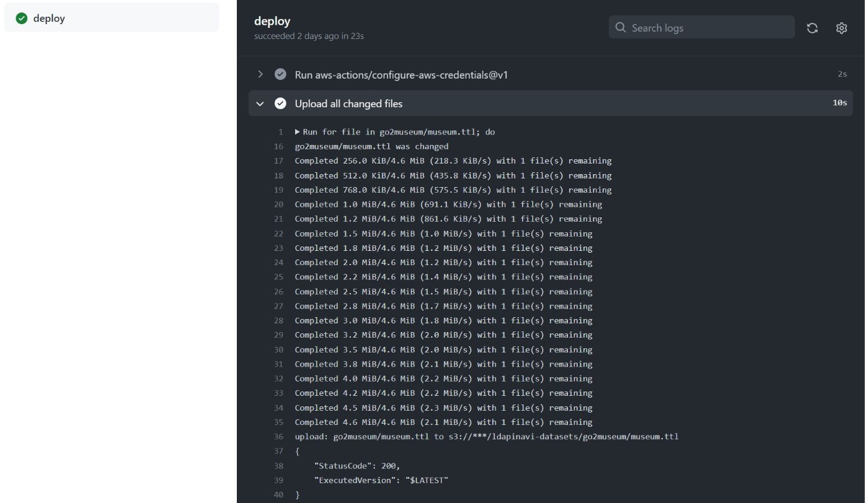Viewport: 868px width, 503px height.
Task: Select log line number 20
Action: pyautogui.click(x=278, y=204)
